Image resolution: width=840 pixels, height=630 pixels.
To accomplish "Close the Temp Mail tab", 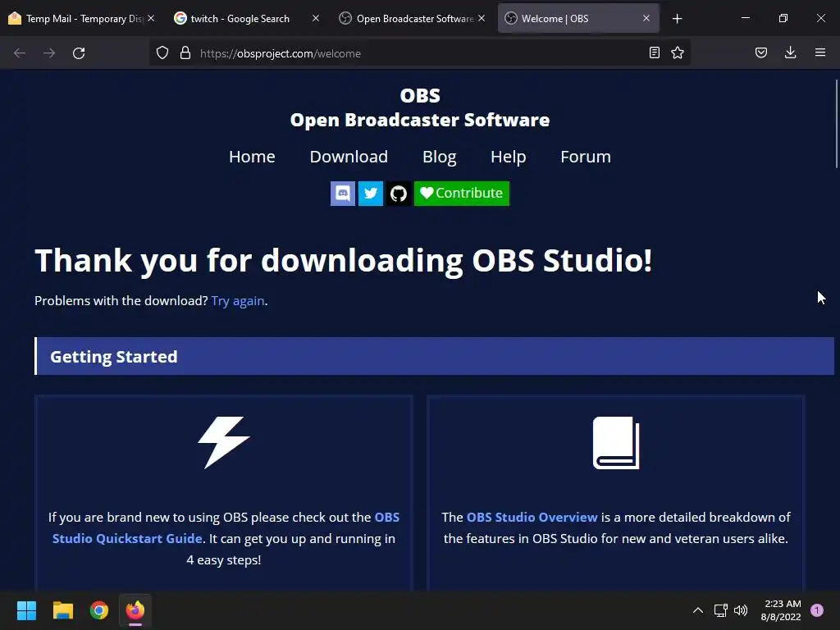I will (151, 18).
